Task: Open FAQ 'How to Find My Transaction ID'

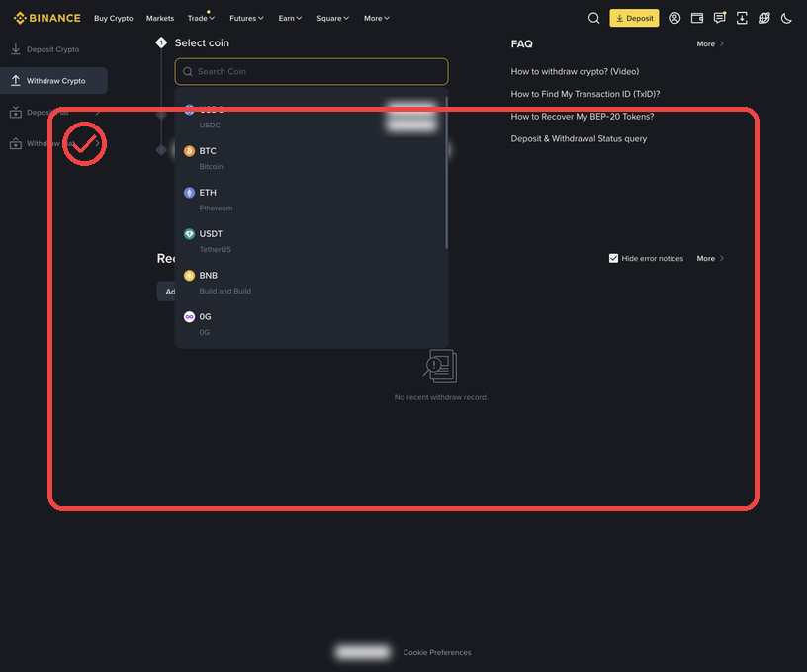Action: 585,94
